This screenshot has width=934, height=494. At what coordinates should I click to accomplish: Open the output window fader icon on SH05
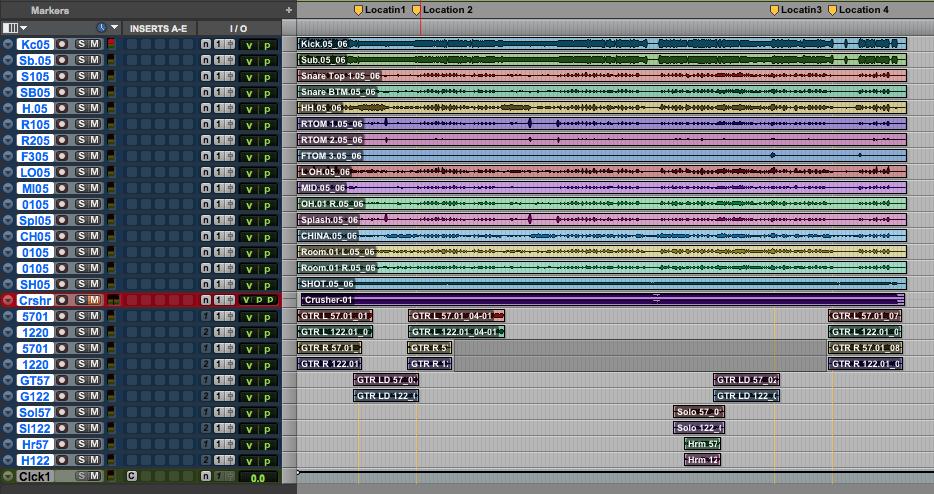tap(229, 284)
